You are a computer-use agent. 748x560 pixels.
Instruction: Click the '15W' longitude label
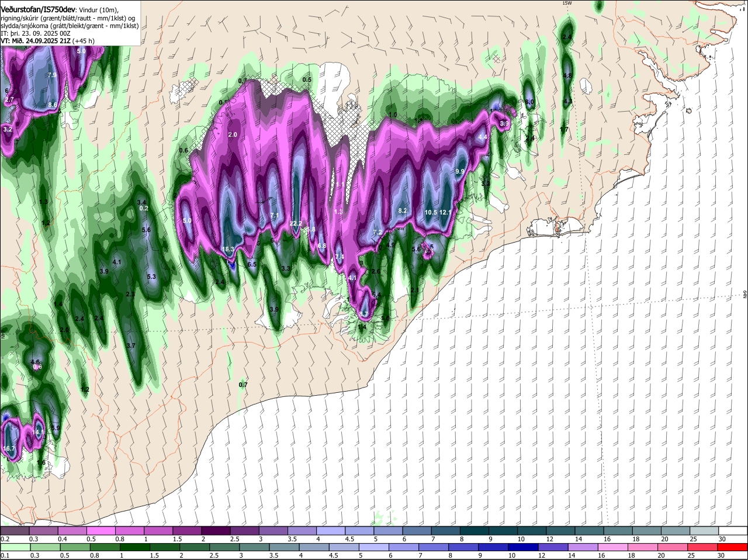point(566,4)
